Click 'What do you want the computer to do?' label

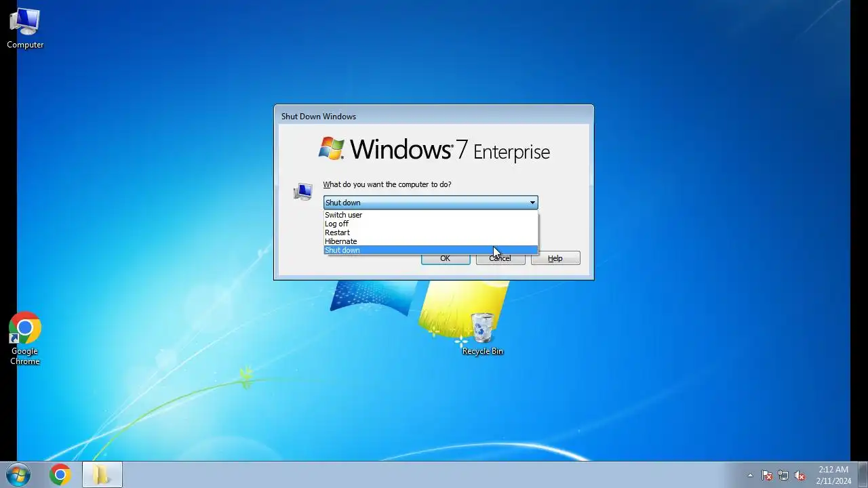click(387, 184)
